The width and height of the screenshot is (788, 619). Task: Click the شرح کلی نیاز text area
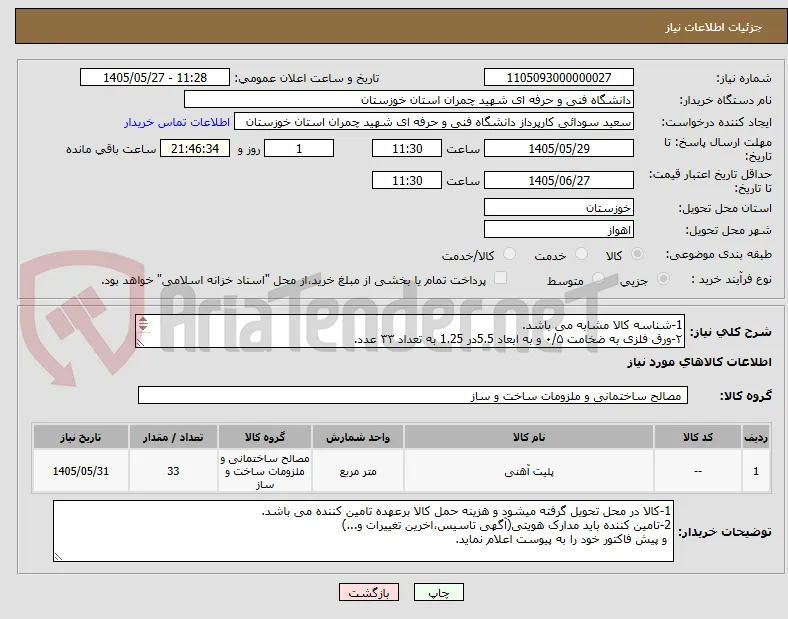click(x=410, y=331)
